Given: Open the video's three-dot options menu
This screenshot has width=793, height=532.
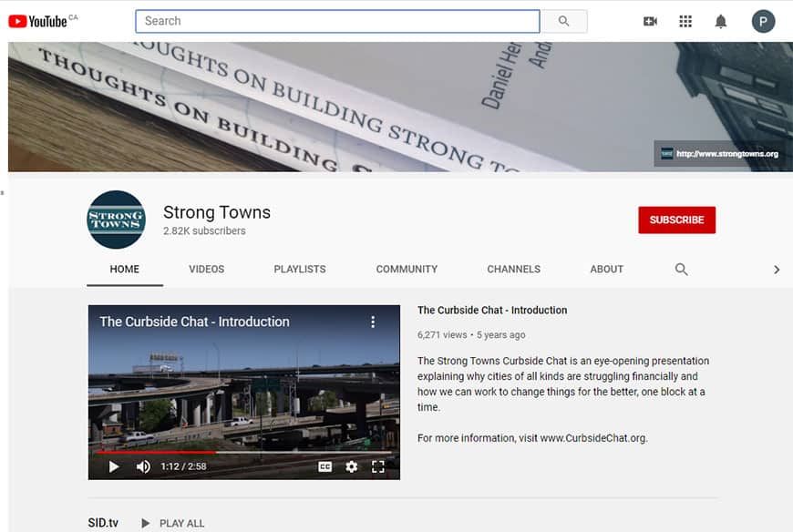Looking at the screenshot, I should point(373,322).
